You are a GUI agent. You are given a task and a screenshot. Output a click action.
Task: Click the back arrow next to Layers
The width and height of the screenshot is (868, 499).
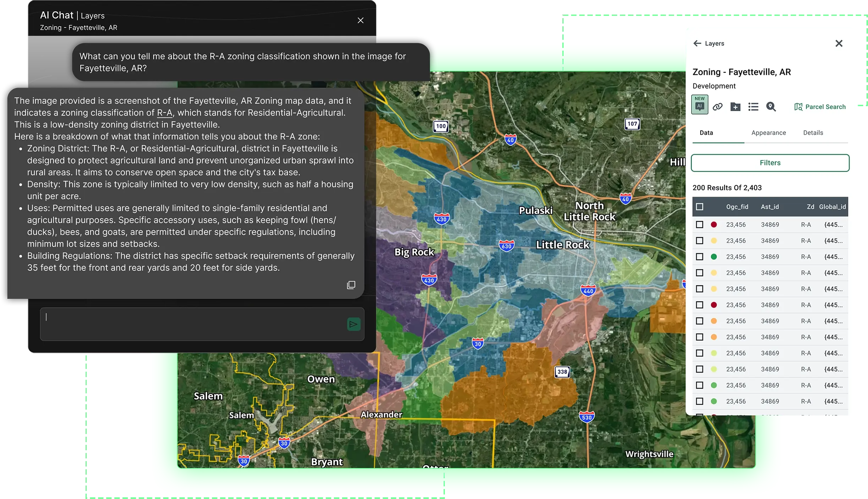[x=697, y=43]
